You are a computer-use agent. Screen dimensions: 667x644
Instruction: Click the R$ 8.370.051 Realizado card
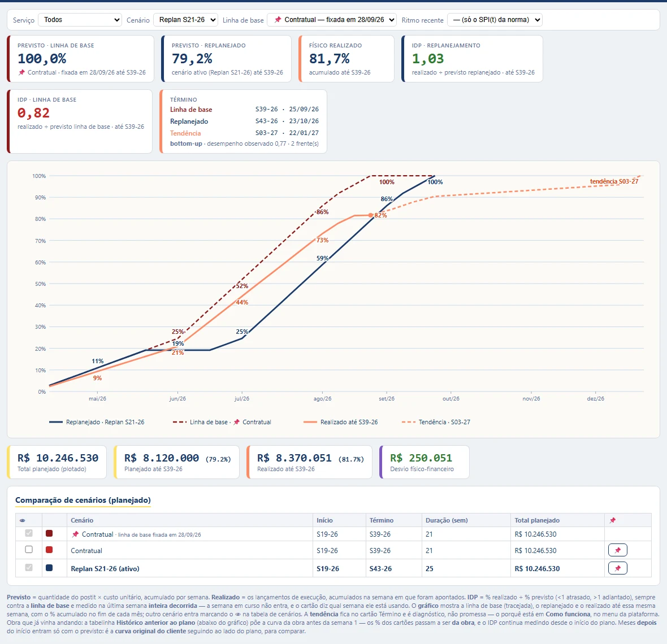tap(310, 462)
